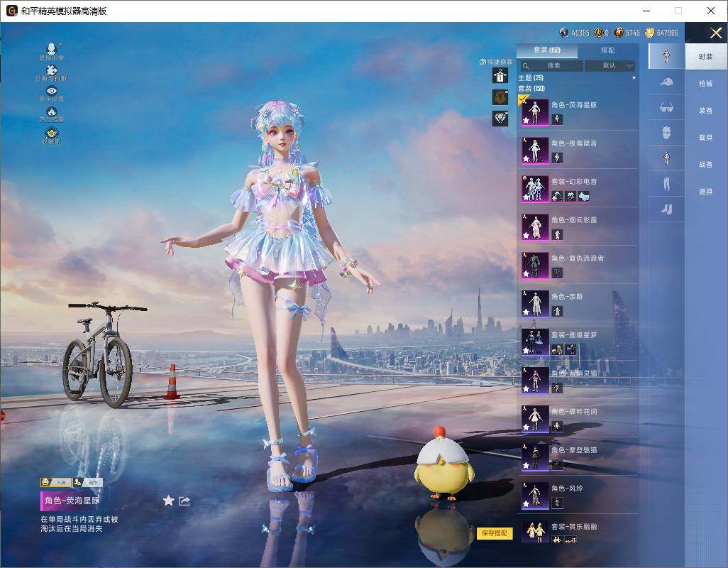This screenshot has height=568, width=728.
Task: Click the cloud-shaped part icon under 套装-幻彩电音
Action: (x=584, y=196)
